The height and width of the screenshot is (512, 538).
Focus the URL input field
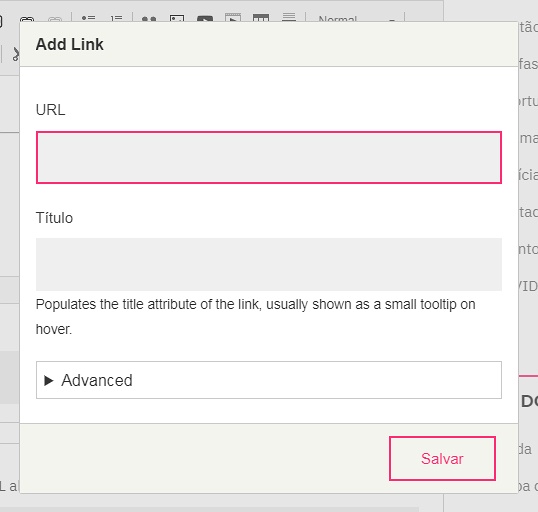click(x=269, y=157)
